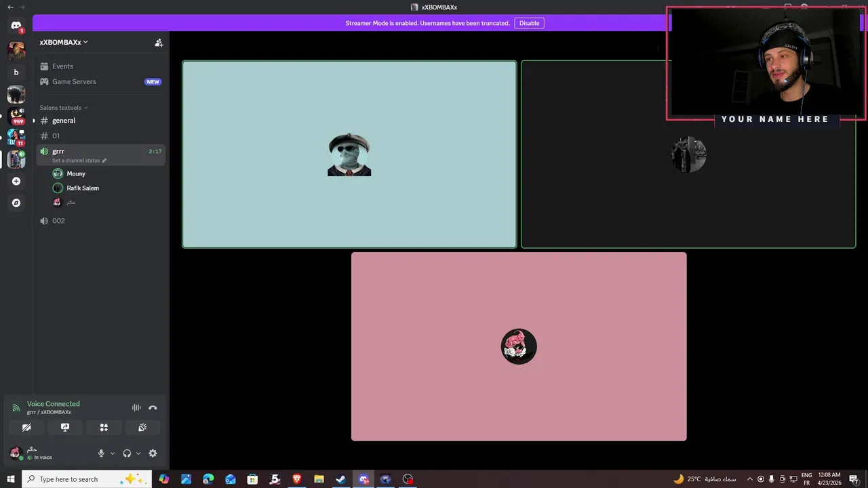Screen dimensions: 868x488
Task: Share your screen button
Action: [x=65, y=428]
